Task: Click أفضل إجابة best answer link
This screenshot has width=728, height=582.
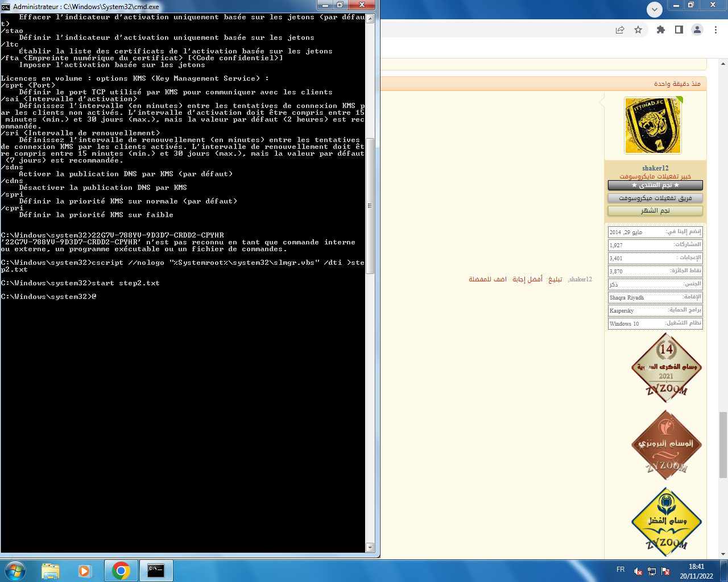Action: click(527, 279)
